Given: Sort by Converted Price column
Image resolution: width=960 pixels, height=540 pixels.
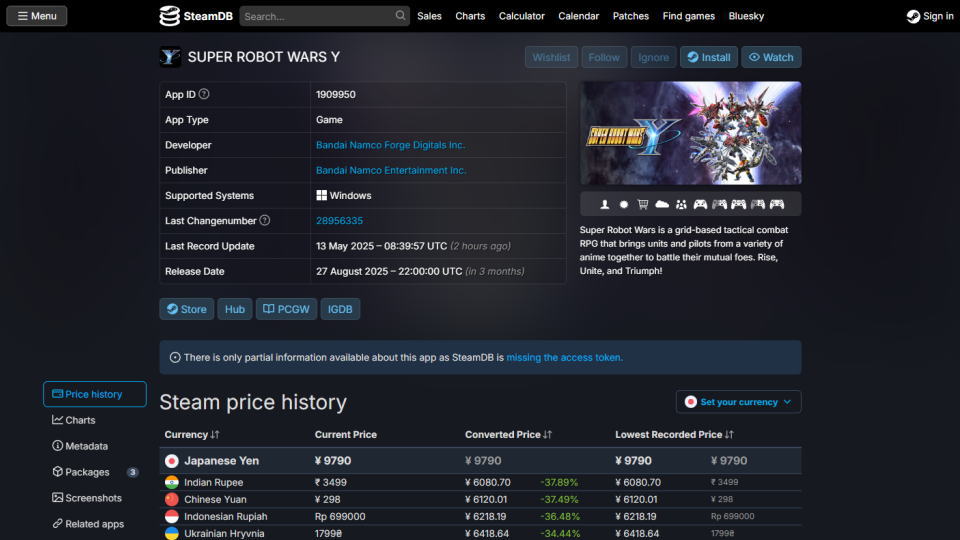Looking at the screenshot, I should (x=508, y=435).
